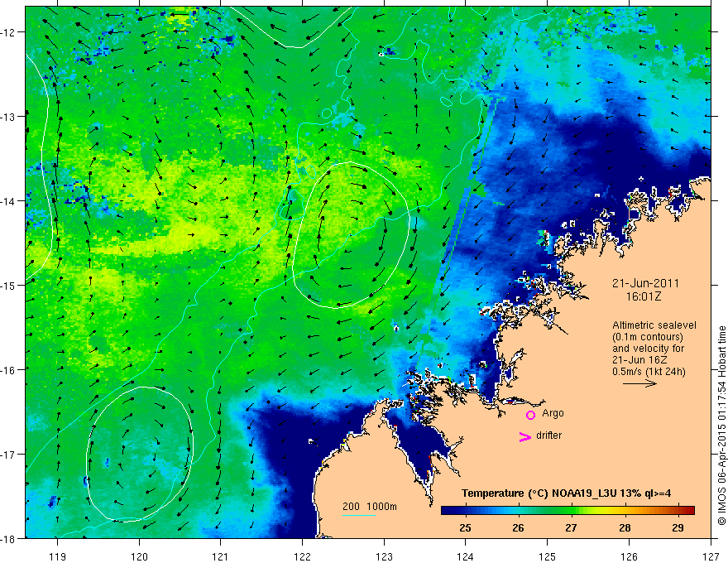Click the "Altimetric sealevel" text line

[x=654, y=325]
